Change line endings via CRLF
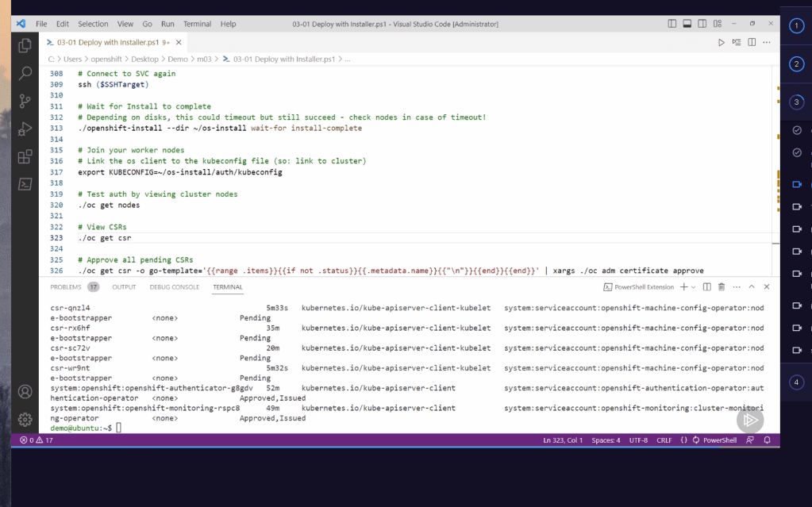 tap(664, 440)
